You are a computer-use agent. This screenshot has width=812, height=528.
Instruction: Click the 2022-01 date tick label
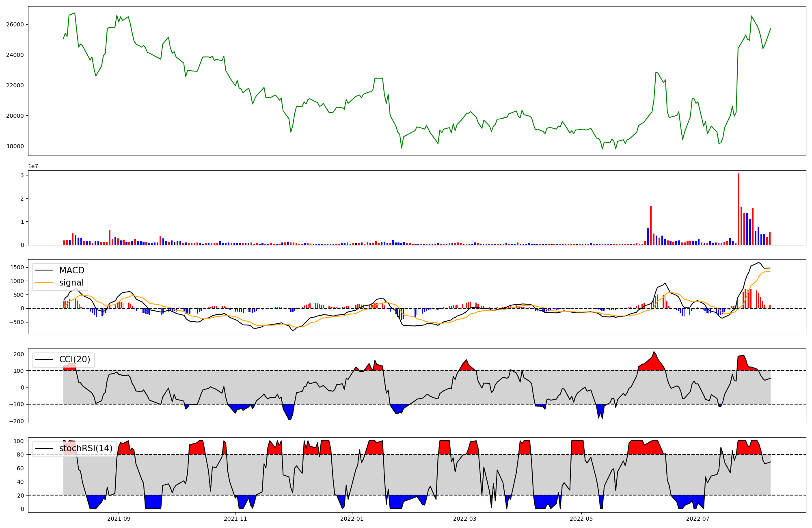tap(352, 519)
